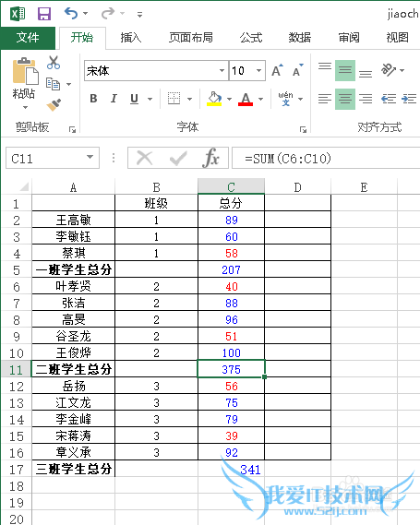
Task: Click the Paste clipboard icon
Action: (x=26, y=71)
